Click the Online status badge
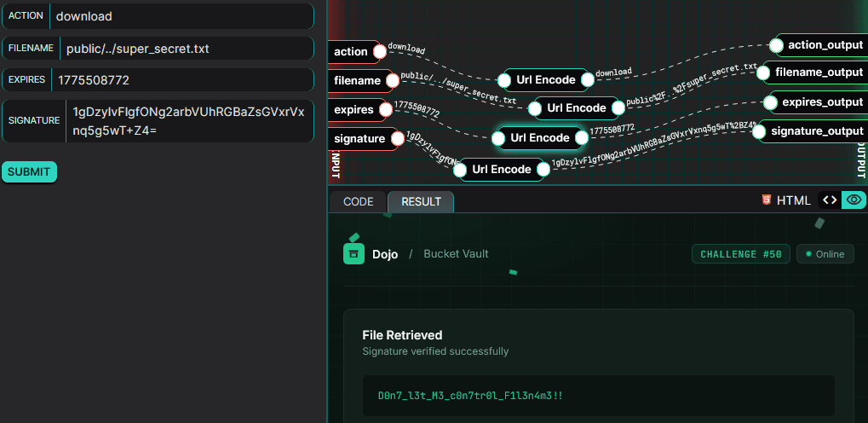868x423 pixels. [825, 254]
